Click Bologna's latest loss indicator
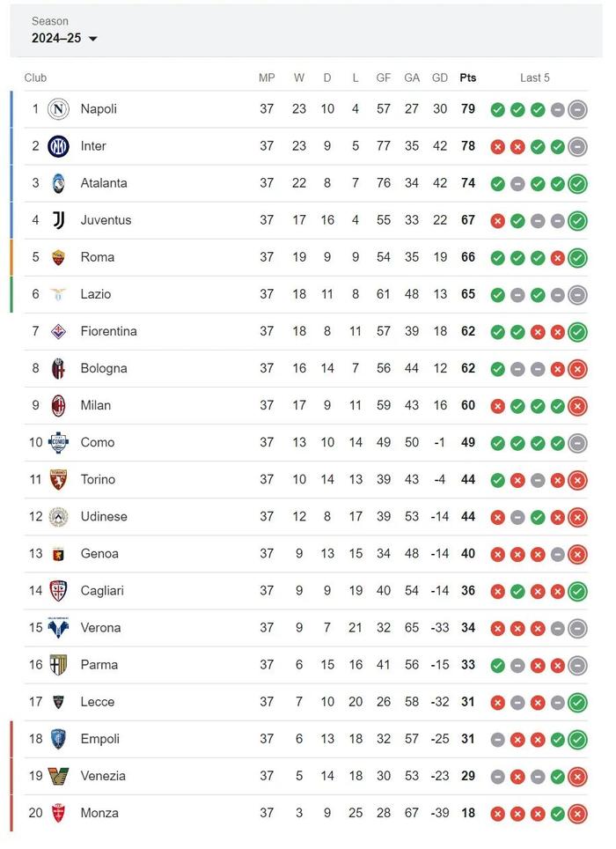This screenshot has width=616, height=849. click(x=577, y=368)
